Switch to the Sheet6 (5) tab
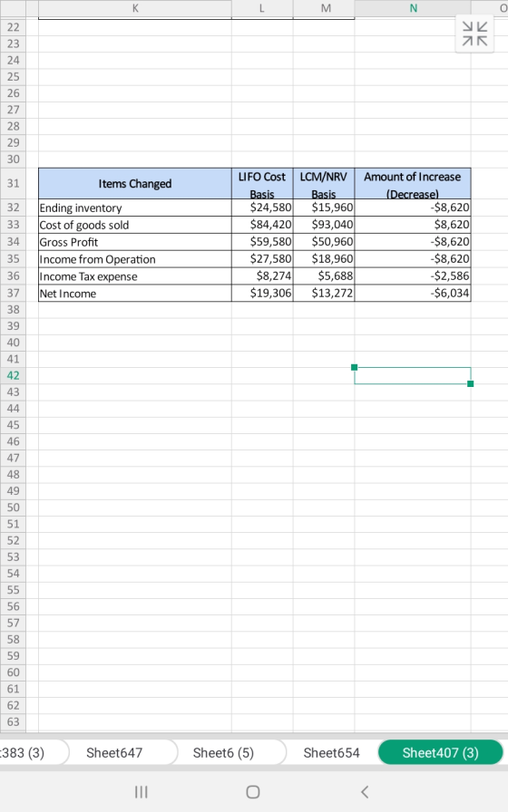Image resolution: width=508 pixels, height=812 pixels. [x=223, y=752]
